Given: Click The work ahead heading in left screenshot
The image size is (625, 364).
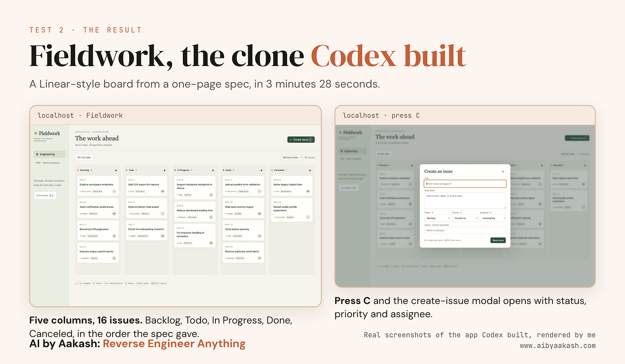Looking at the screenshot, I should click(x=97, y=138).
